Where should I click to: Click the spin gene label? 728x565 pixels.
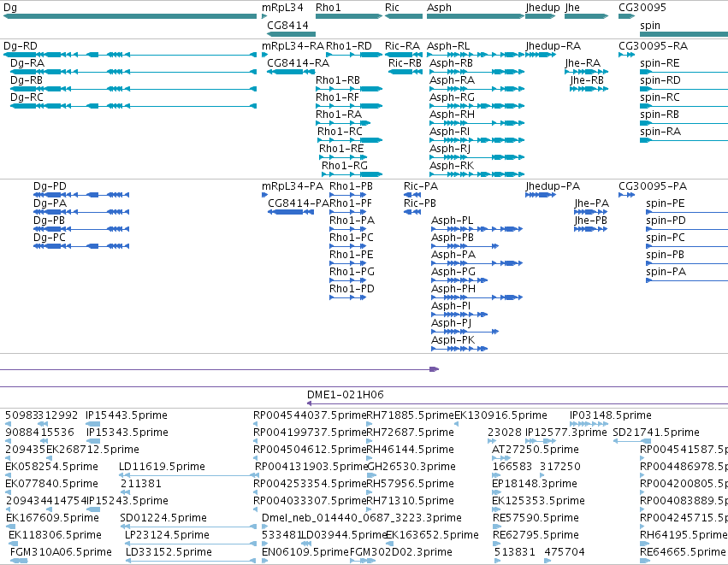(650, 26)
